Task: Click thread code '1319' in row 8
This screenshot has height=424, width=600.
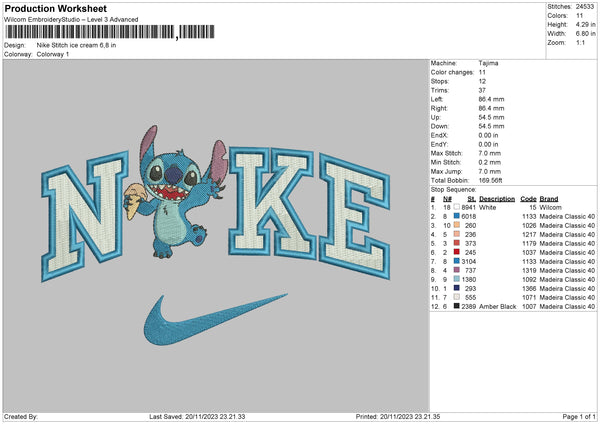Action: [x=529, y=270]
